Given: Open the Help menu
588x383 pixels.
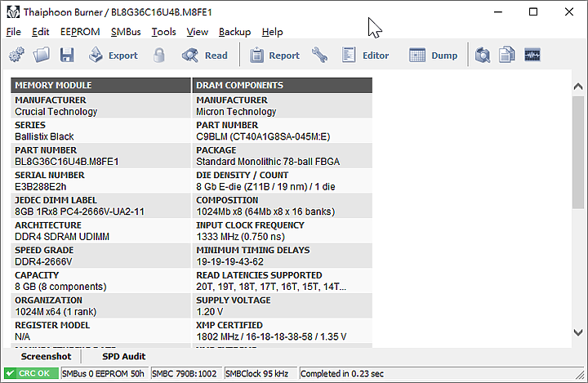Looking at the screenshot, I should 272,32.
